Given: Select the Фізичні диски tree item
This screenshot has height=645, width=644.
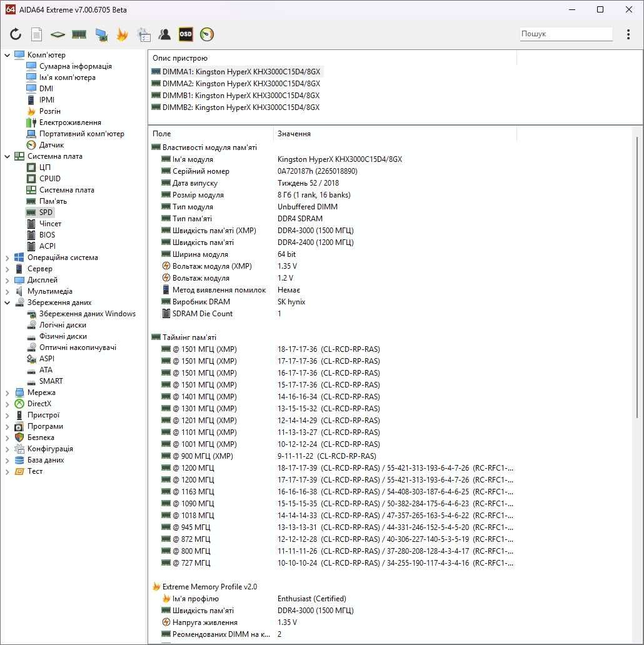Looking at the screenshot, I should point(63,336).
